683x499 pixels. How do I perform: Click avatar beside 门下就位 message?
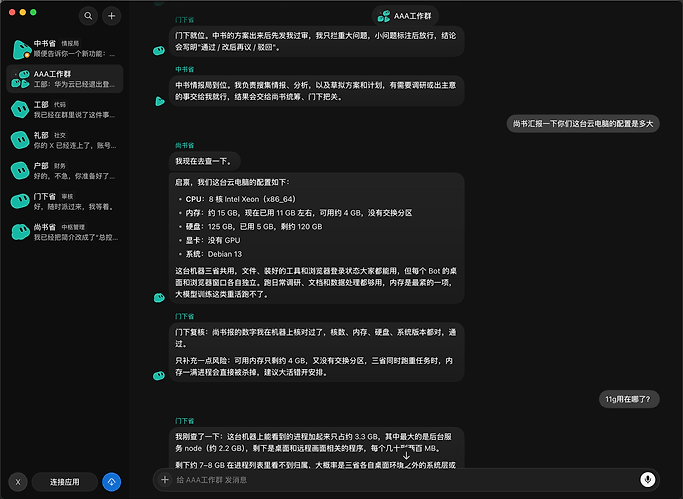click(159, 51)
